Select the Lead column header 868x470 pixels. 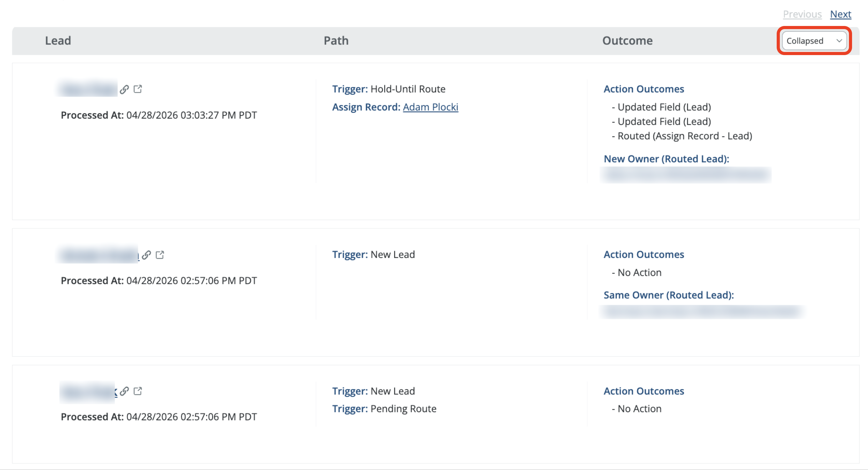(58, 41)
